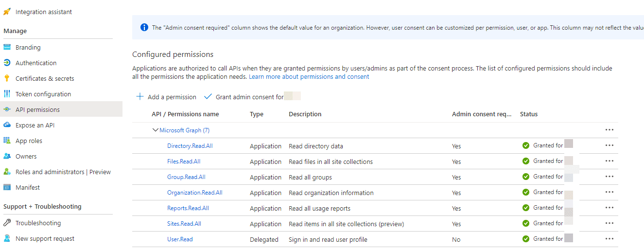This screenshot has height=251, width=644.
Task: Open the User.Read permission link
Action: click(180, 239)
